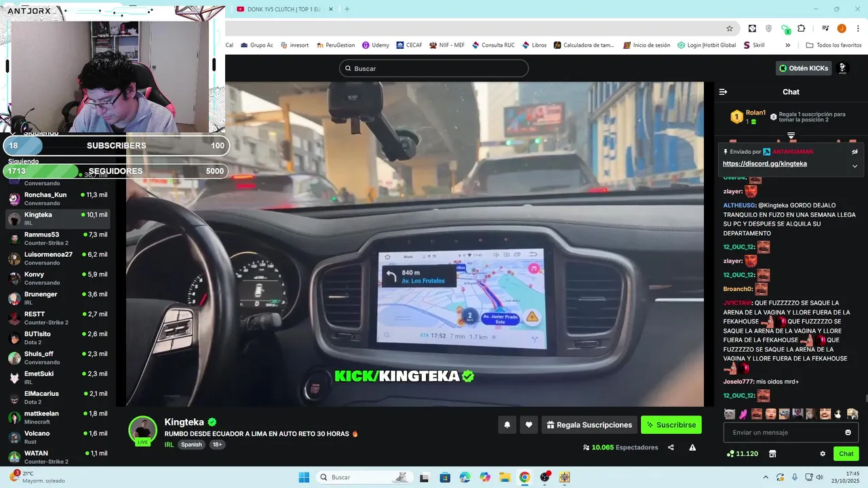Open the user profile avatar menu
Screen dimensions: 868x488
843,68
